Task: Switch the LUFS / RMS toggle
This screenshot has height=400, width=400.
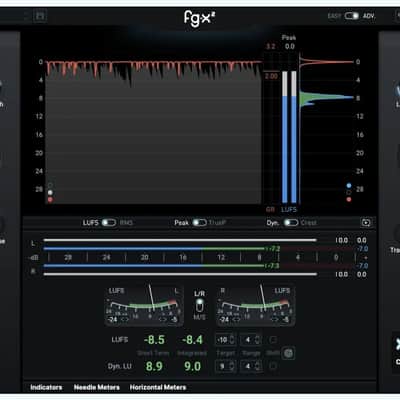Action: [x=109, y=222]
